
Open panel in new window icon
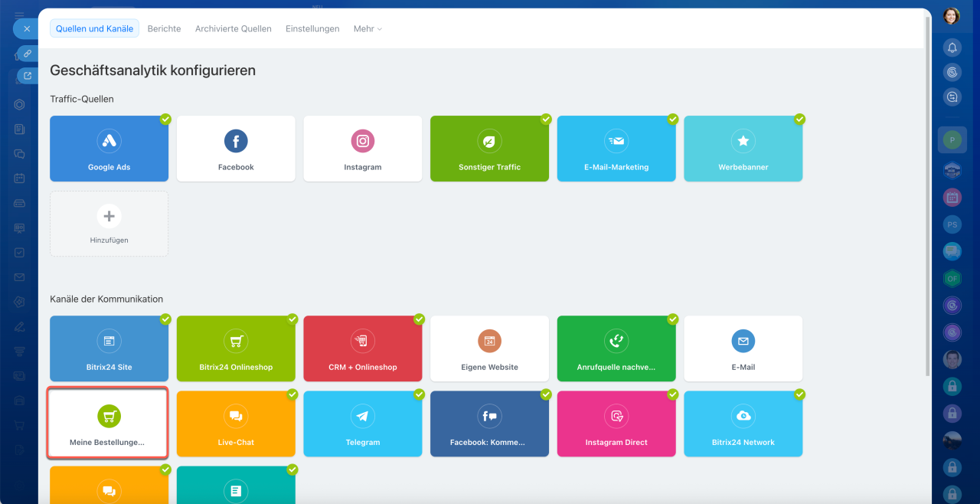28,75
